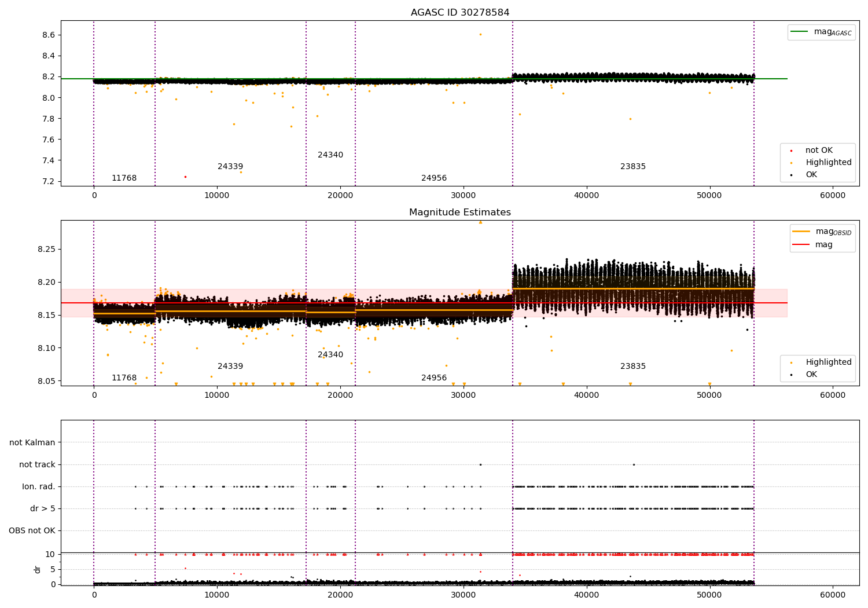868x608 pixels.
Task: Click obsid label 24956 in the middle plot
Action: click(434, 378)
